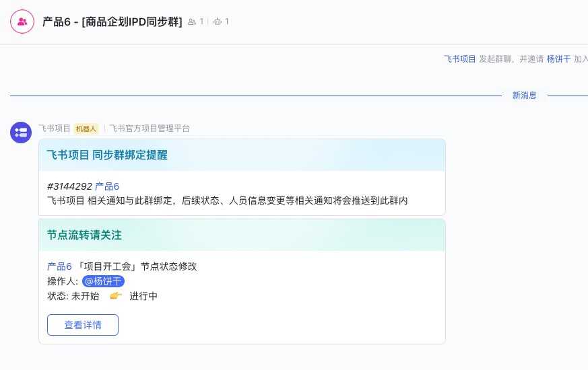Image resolution: width=588 pixels, height=370 pixels.
Task: Click the #3144292 work item number
Action: pyautogui.click(x=69, y=186)
